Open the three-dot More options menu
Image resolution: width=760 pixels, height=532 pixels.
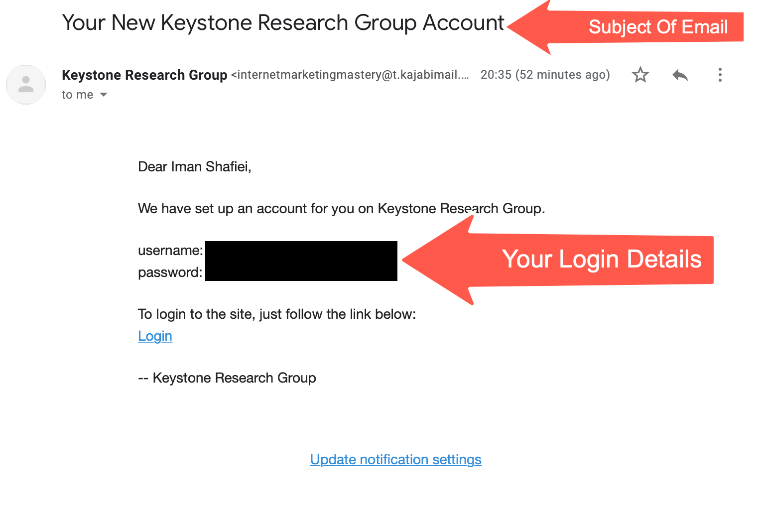pyautogui.click(x=720, y=75)
